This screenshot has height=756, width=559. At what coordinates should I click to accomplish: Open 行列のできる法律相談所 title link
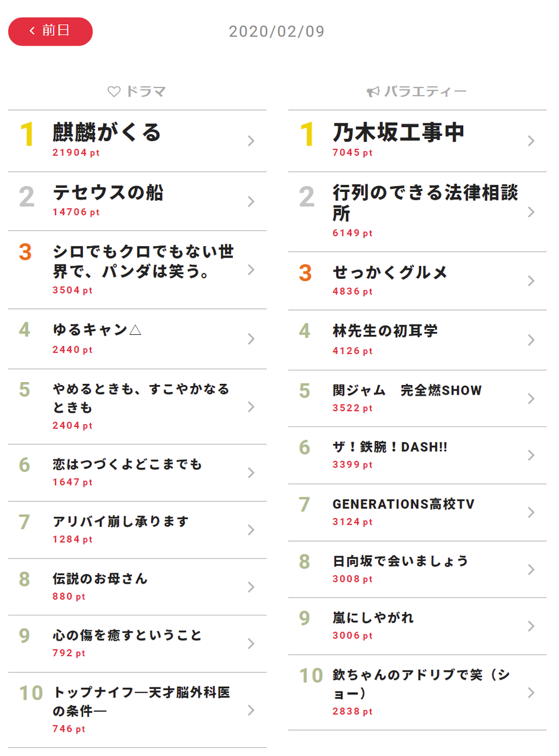[x=425, y=203]
